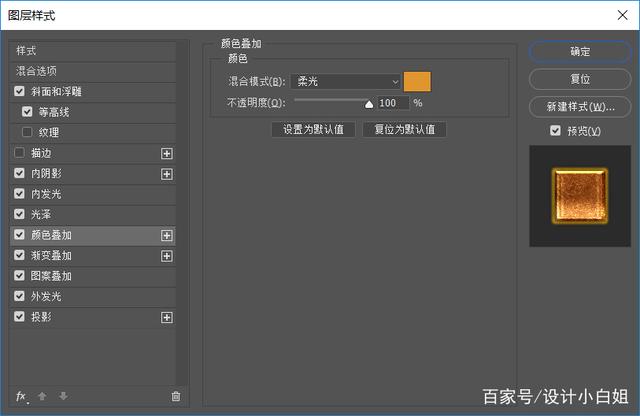Open the 斜面和浮雕 settings row
The image size is (640, 416).
click(93, 92)
